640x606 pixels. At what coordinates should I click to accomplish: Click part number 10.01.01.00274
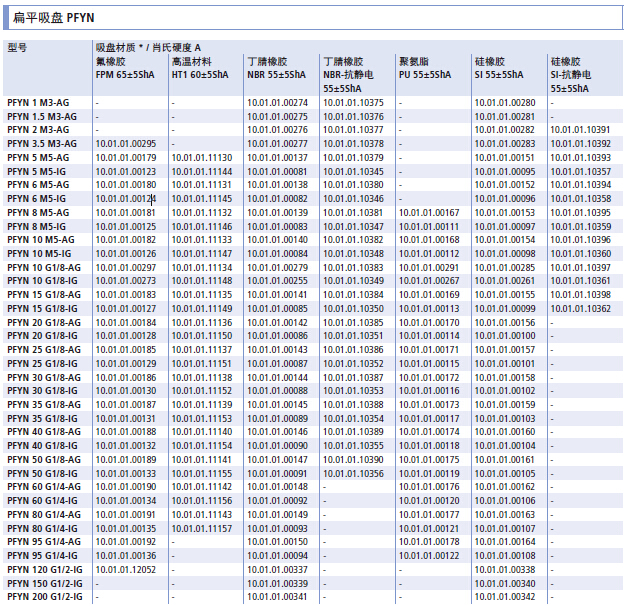click(x=278, y=103)
